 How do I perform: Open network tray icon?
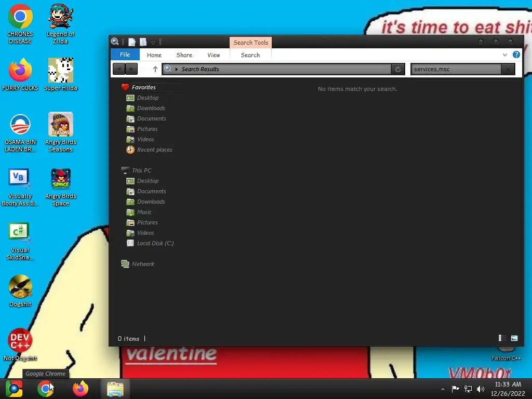point(468,389)
